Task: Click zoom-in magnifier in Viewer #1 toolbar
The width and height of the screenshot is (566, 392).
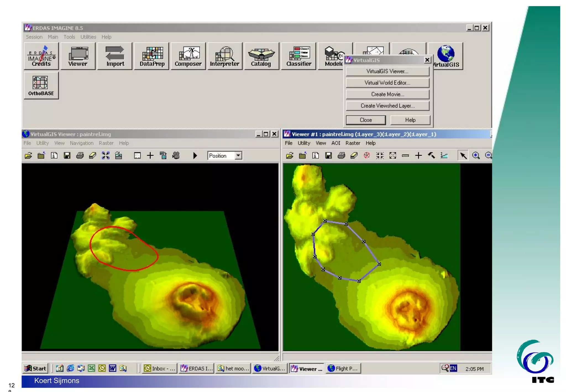Action: (476, 155)
